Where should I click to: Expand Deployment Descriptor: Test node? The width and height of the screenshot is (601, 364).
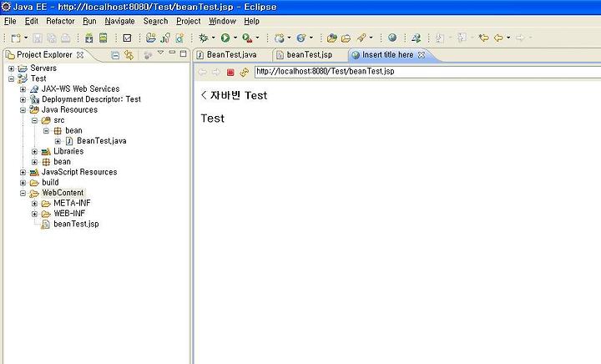[23, 99]
